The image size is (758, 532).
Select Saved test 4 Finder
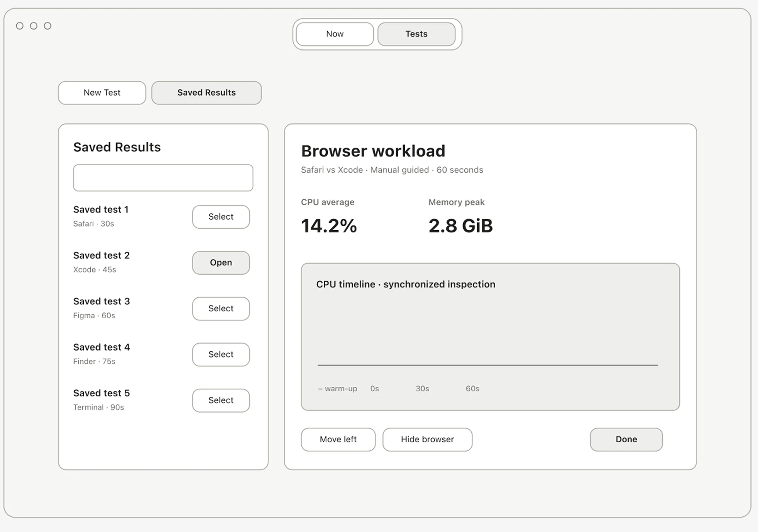[221, 354]
